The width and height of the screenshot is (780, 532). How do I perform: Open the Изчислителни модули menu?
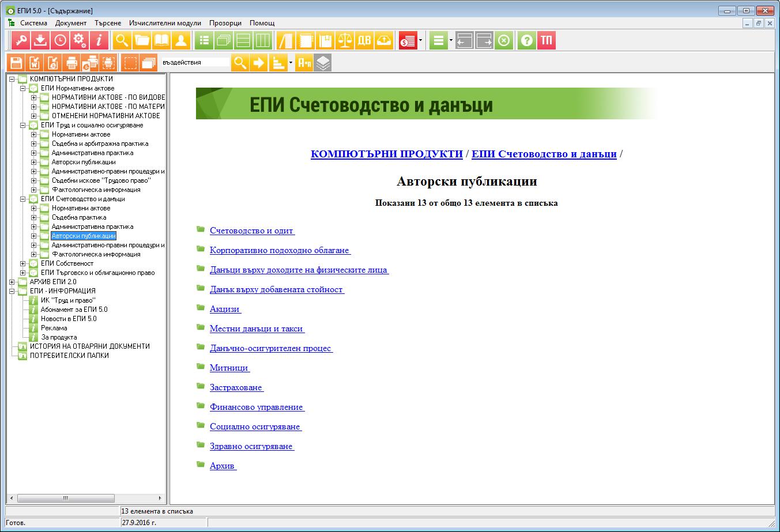165,23
